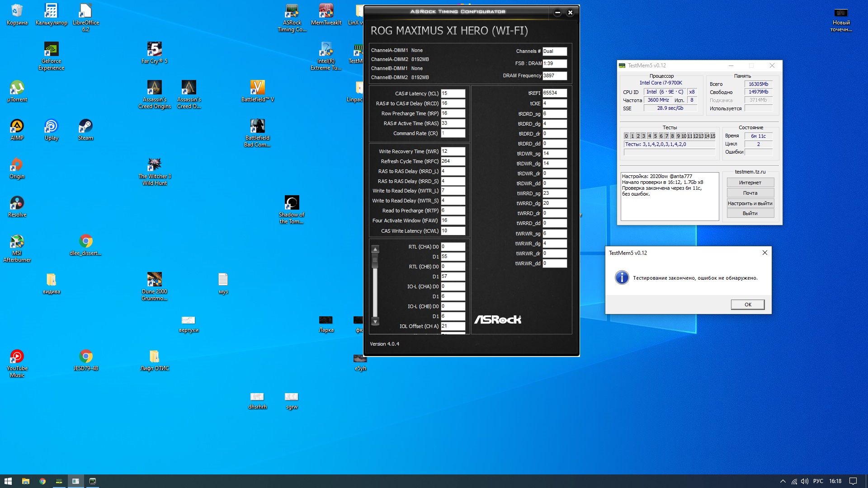Image resolution: width=868 pixels, height=488 pixels.
Task: Open the Steam desktop shortcut
Action: tap(85, 127)
